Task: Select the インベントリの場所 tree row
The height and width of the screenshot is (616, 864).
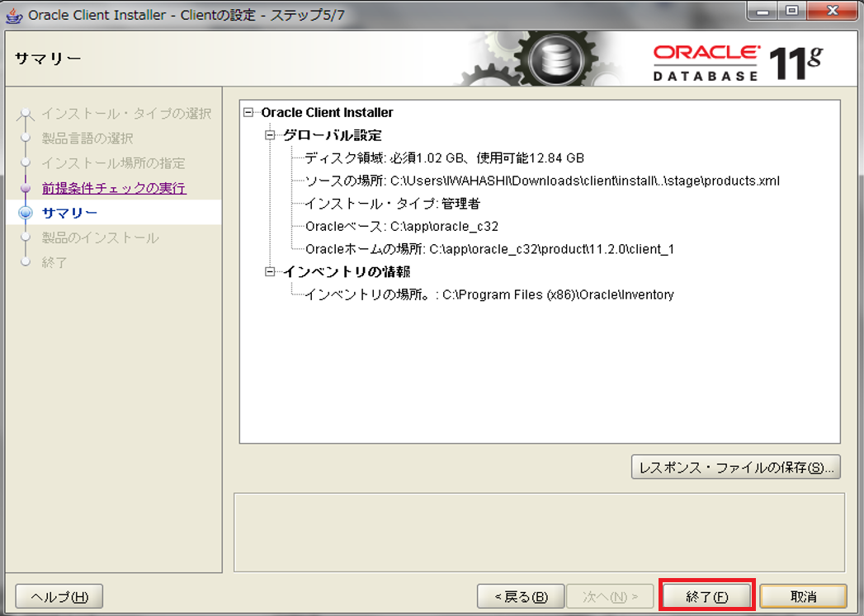Action: coord(489,294)
